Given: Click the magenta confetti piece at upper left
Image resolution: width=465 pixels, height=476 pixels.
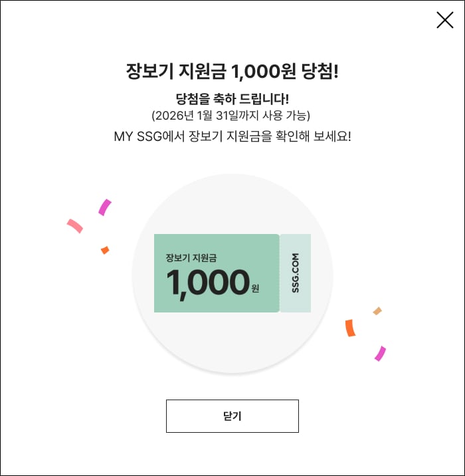Looking at the screenshot, I should 104,207.
